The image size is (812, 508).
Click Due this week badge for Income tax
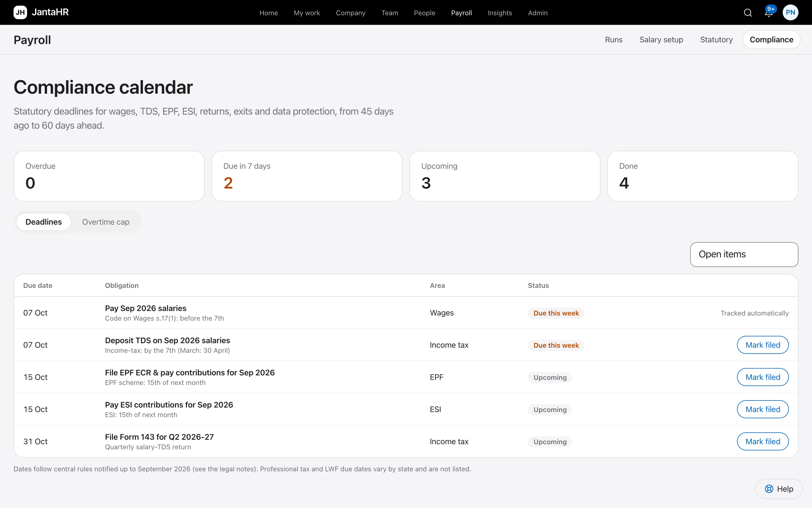tap(556, 345)
